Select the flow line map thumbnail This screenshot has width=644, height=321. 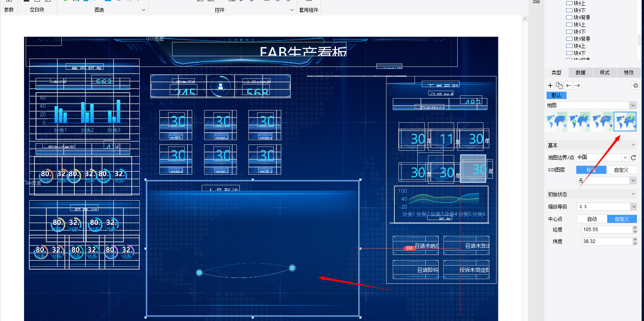pos(602,122)
